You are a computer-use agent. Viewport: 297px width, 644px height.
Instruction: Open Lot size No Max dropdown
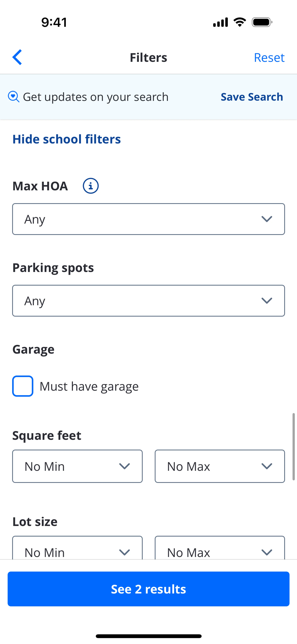coord(220,550)
